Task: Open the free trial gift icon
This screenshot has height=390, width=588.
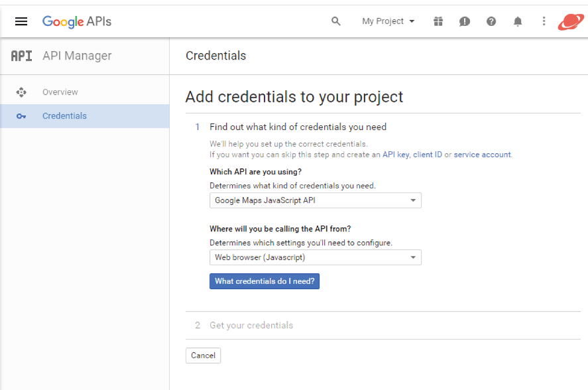Action: (x=438, y=21)
